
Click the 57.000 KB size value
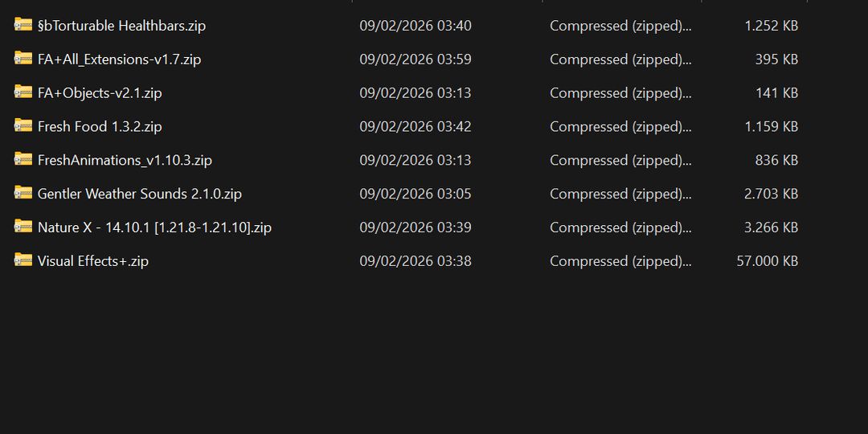click(767, 262)
